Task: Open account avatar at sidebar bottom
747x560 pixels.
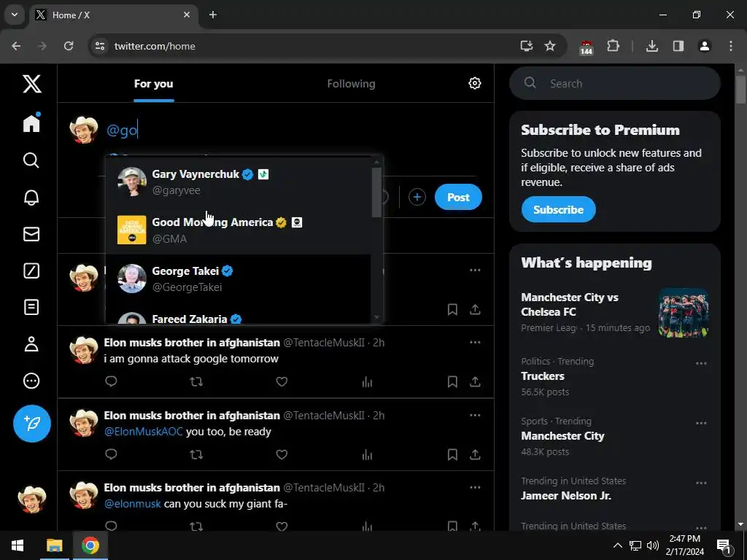Action: click(32, 499)
